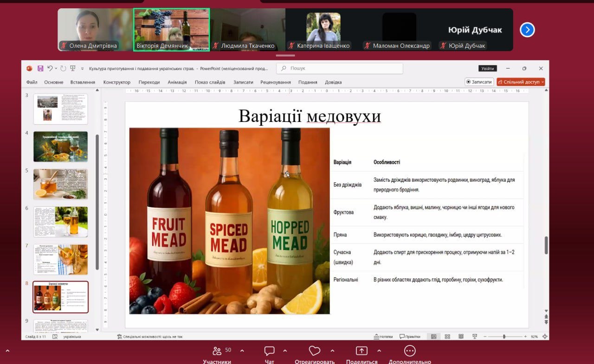The width and height of the screenshot is (594, 364).
Task: Open the Анімація ribbon tab
Action: click(x=177, y=82)
